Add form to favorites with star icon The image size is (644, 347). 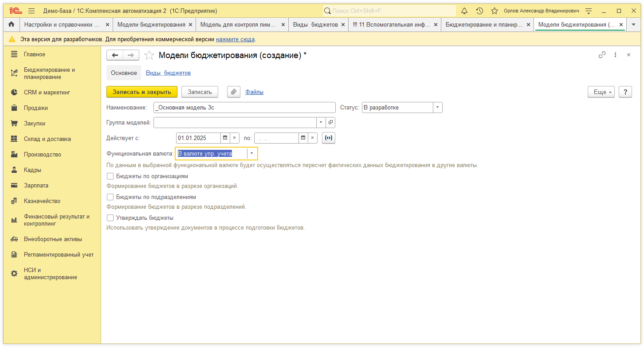149,55
